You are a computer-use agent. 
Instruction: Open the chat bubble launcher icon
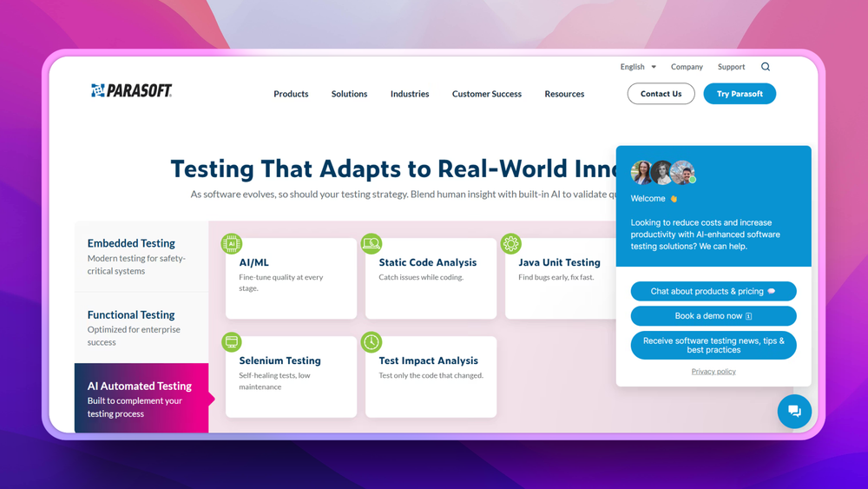(x=794, y=411)
